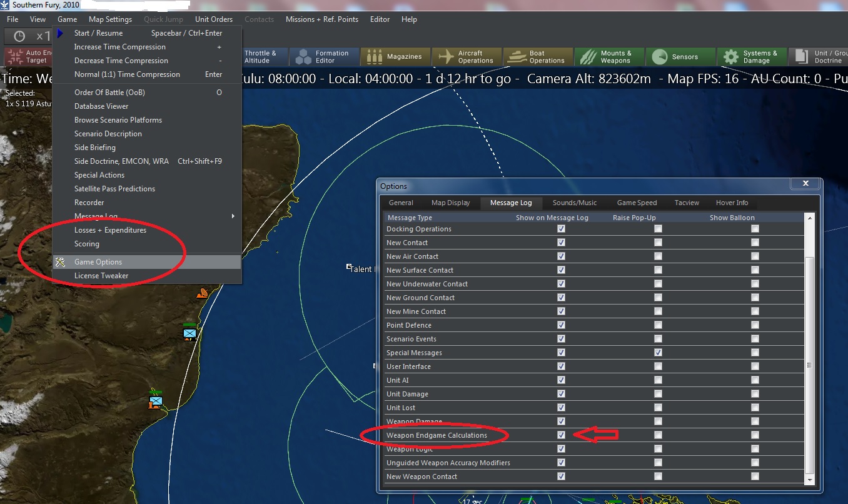The width and height of the screenshot is (848, 504).
Task: Open Unit / Group Doctrine button
Action: 818,57
